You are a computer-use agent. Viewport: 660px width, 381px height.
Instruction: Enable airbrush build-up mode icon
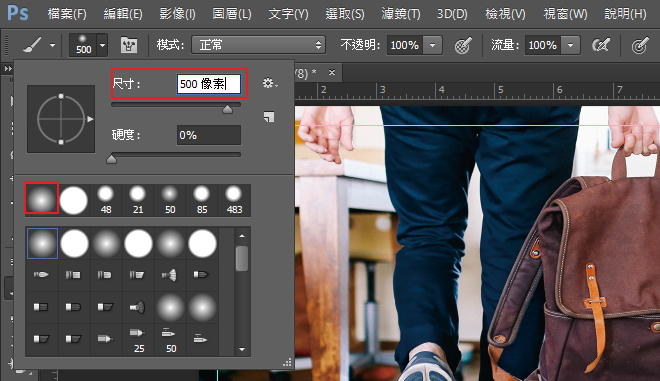point(601,45)
